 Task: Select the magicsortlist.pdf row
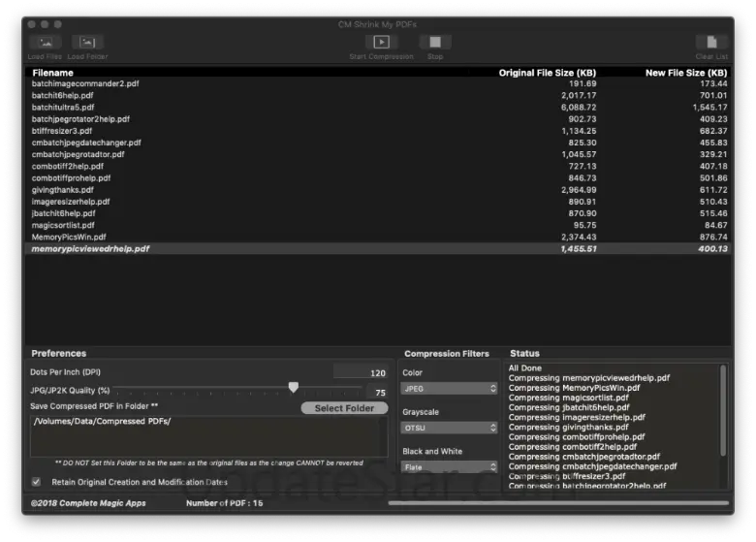378,226
